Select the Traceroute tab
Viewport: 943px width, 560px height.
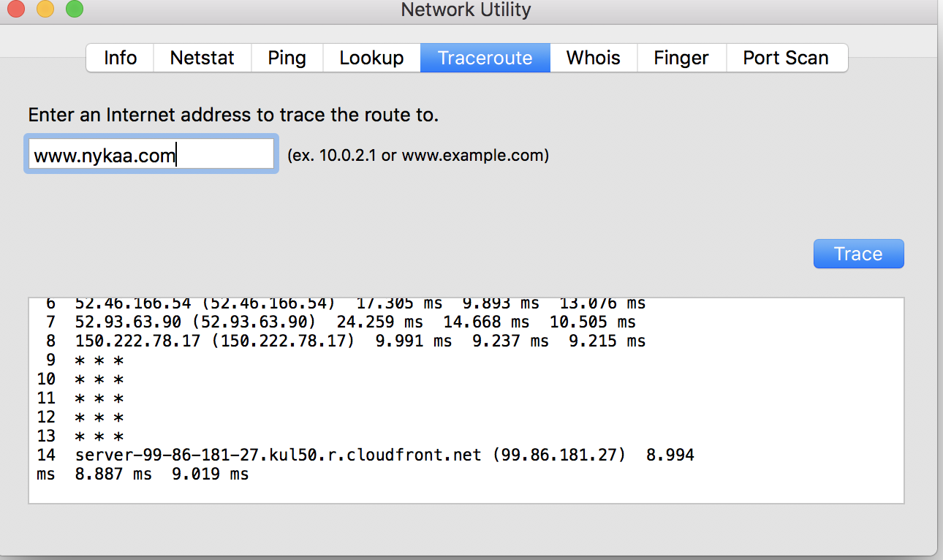485,58
